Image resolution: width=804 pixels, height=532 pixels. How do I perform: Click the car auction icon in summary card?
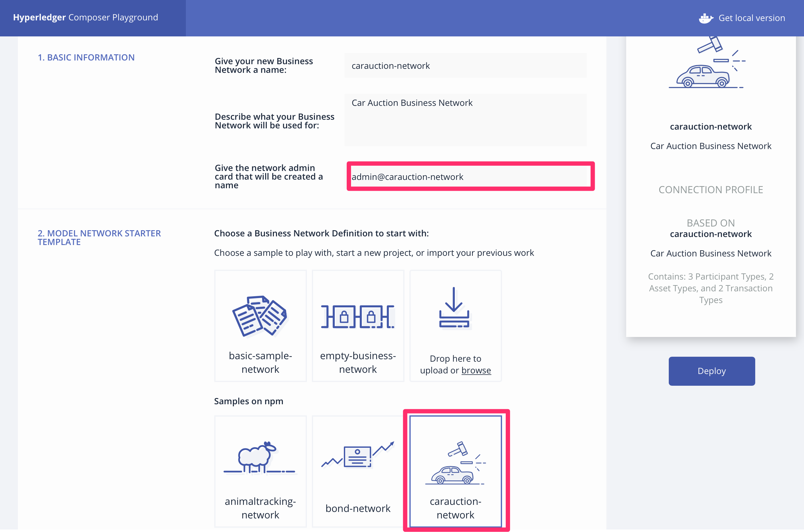[707, 62]
